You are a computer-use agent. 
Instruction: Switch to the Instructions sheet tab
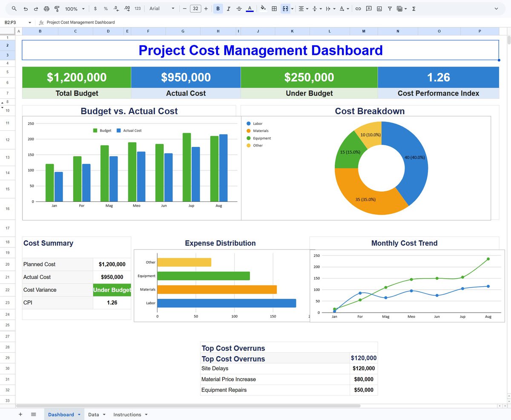[130, 414]
